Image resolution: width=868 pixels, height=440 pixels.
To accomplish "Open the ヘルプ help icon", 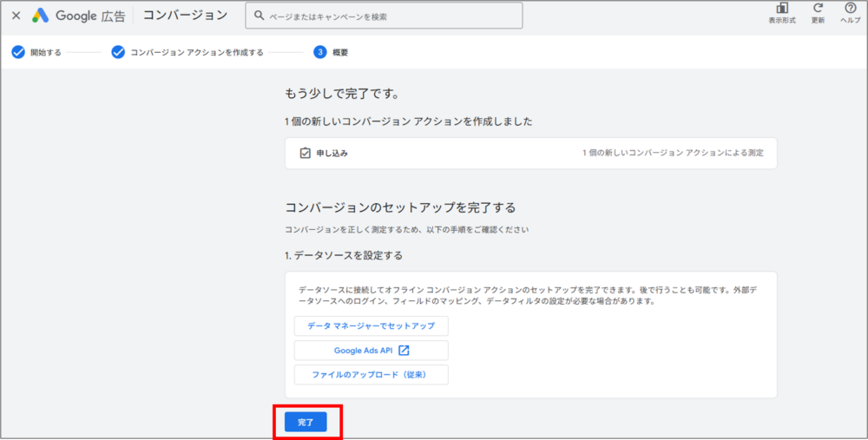I will [851, 9].
